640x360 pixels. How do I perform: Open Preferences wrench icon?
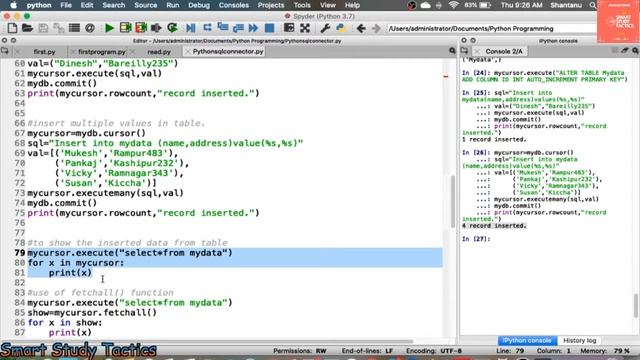pos(325,28)
